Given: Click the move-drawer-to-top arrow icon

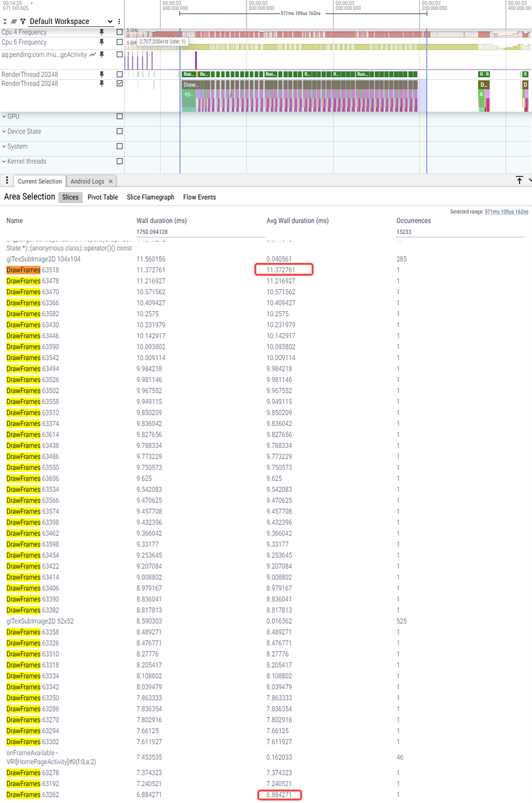Looking at the screenshot, I should (x=519, y=180).
